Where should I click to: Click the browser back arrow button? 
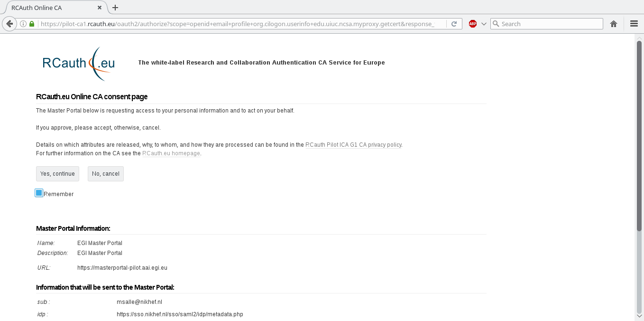[x=9, y=24]
